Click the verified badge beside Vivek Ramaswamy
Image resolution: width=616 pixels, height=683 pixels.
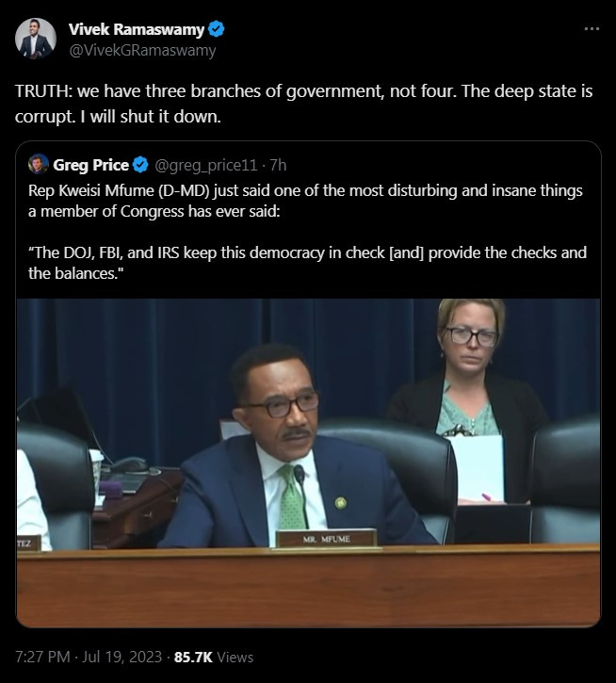(x=216, y=29)
